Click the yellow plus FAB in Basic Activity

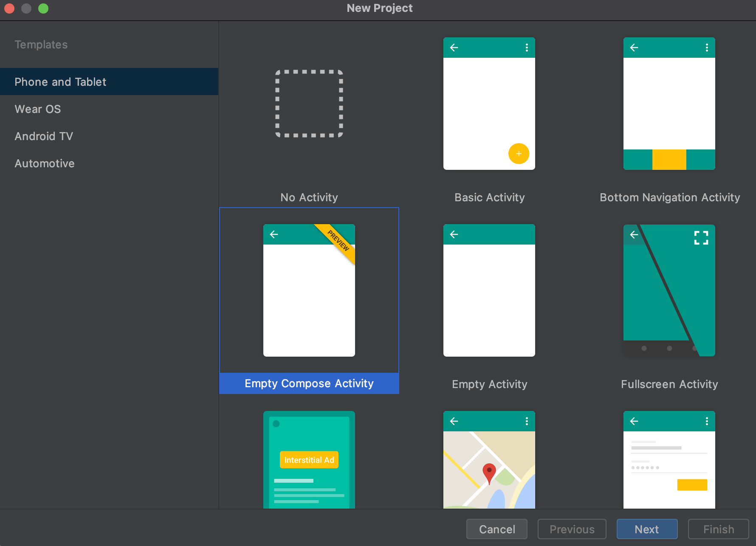(x=519, y=154)
